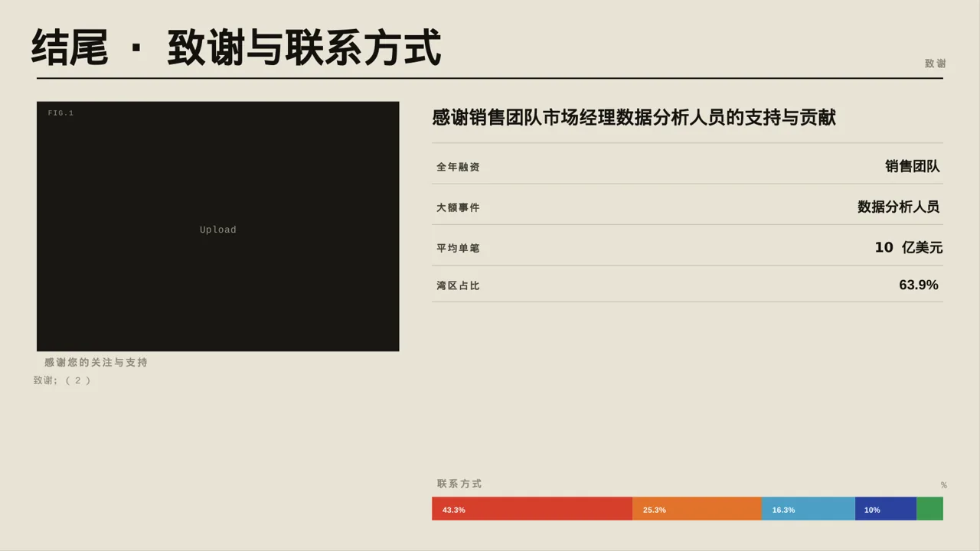Click the 数据分析人员 value in the table

point(899,207)
